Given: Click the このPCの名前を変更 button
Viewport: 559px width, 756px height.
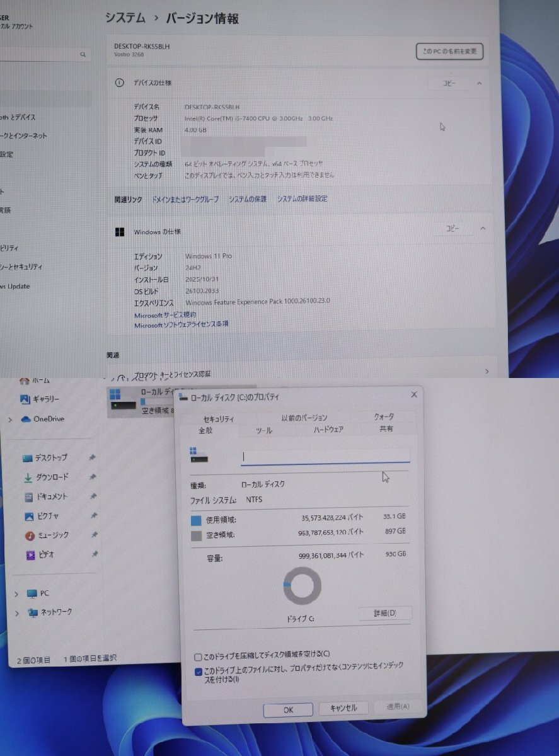Looking at the screenshot, I should (x=449, y=51).
